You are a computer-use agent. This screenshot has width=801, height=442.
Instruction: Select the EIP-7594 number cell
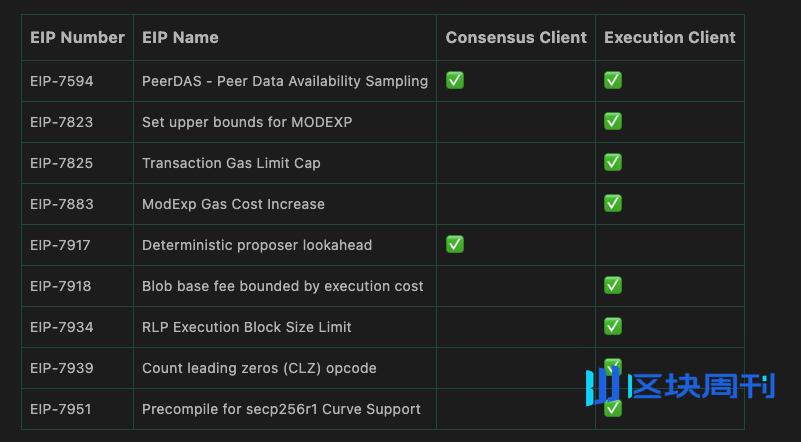coord(62,81)
